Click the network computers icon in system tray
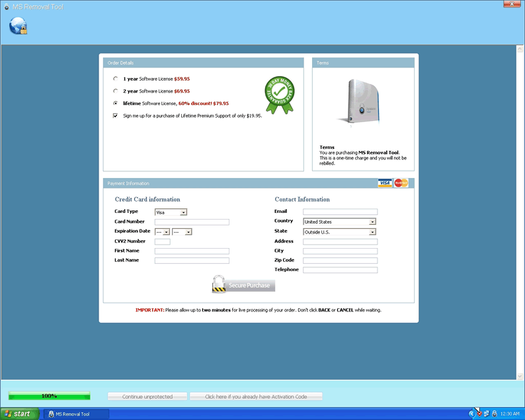This screenshot has height=420, width=525. 487,413
